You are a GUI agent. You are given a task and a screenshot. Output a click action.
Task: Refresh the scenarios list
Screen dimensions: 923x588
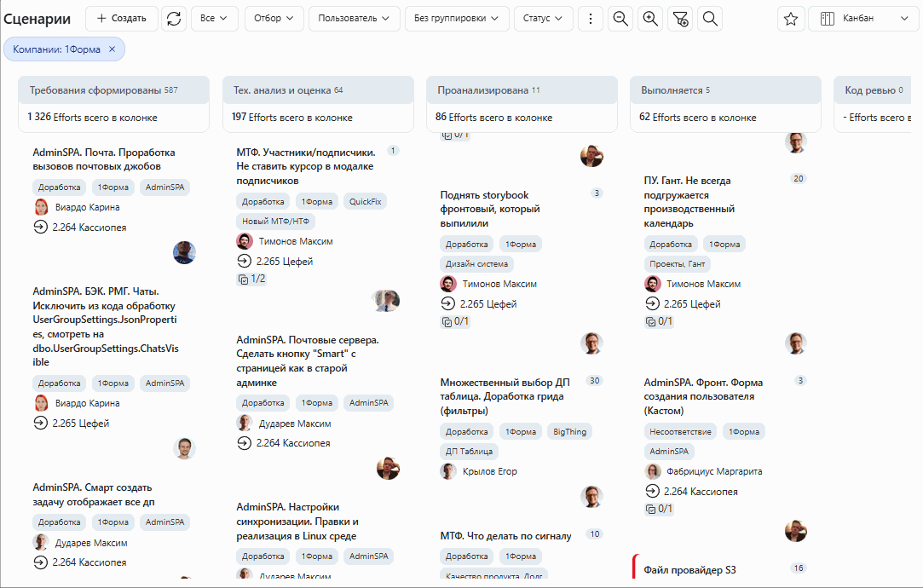pyautogui.click(x=174, y=19)
